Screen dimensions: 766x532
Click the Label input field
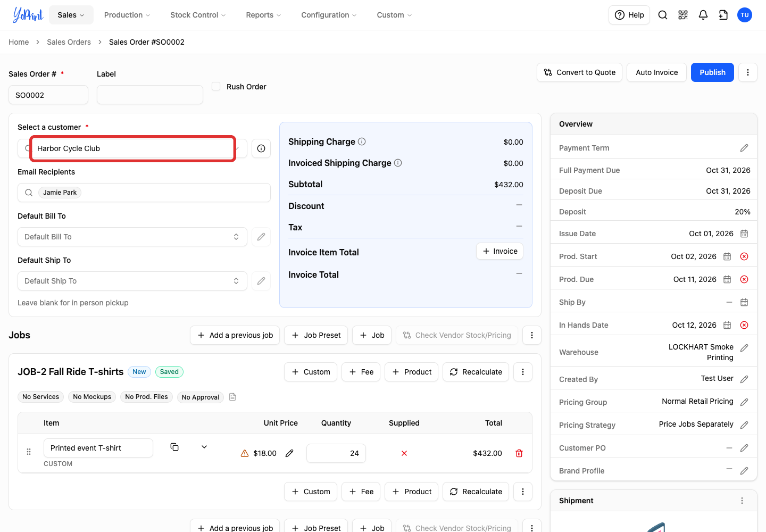click(x=150, y=95)
